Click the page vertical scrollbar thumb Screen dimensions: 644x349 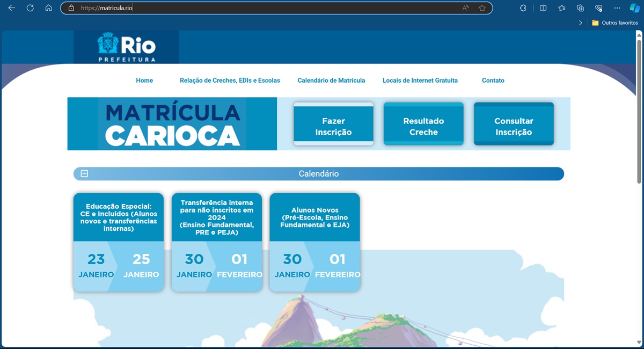click(639, 111)
